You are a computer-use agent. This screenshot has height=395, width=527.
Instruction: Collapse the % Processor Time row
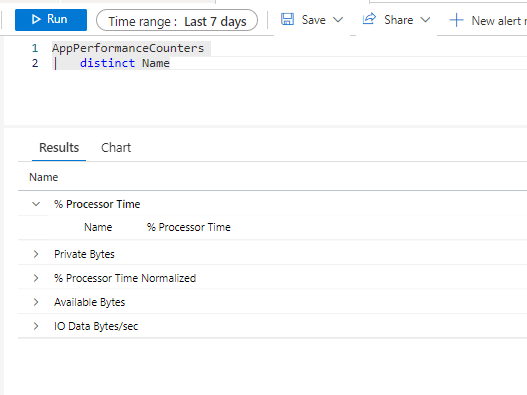click(x=36, y=204)
